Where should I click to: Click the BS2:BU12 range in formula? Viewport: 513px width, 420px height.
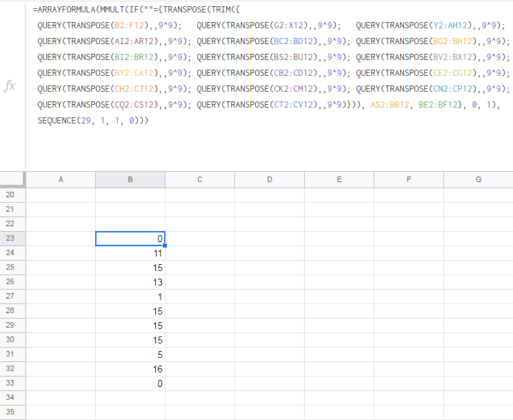(294, 57)
